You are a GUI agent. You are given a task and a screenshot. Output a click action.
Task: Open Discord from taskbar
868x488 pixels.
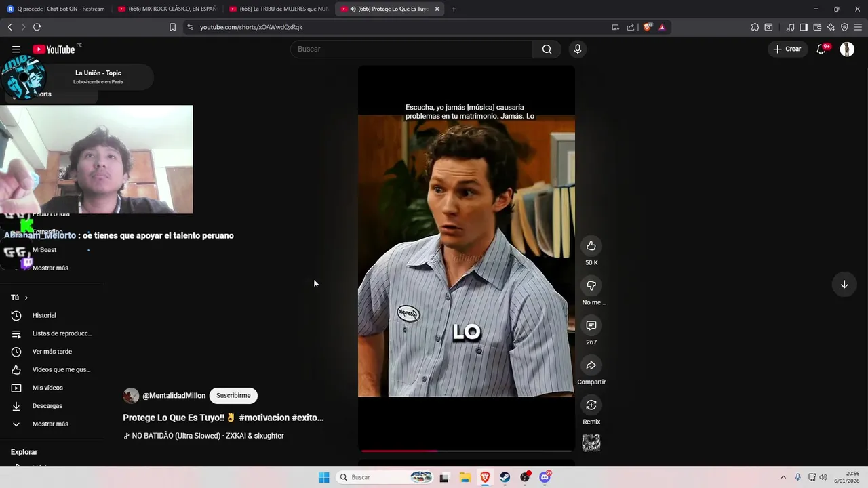545,477
